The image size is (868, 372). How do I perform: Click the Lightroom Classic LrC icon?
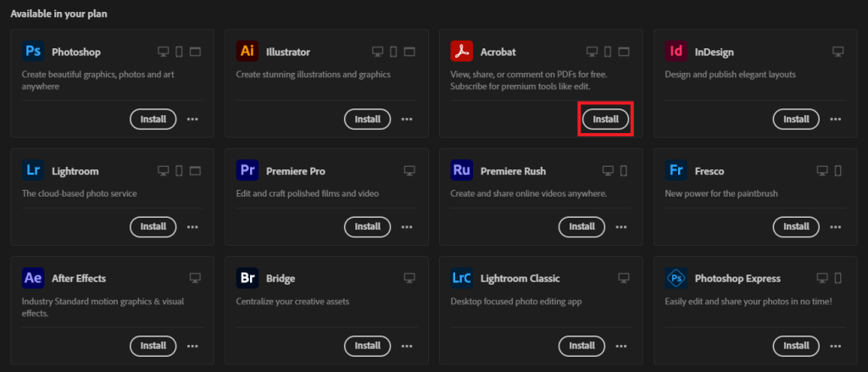[x=462, y=278]
